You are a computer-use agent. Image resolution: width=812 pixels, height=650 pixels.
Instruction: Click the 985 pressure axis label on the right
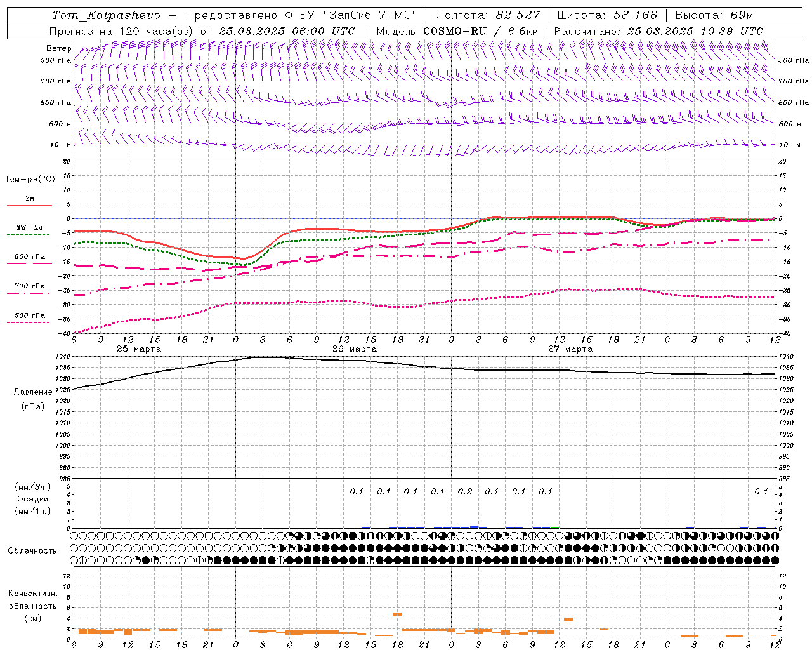pyautogui.click(x=785, y=479)
